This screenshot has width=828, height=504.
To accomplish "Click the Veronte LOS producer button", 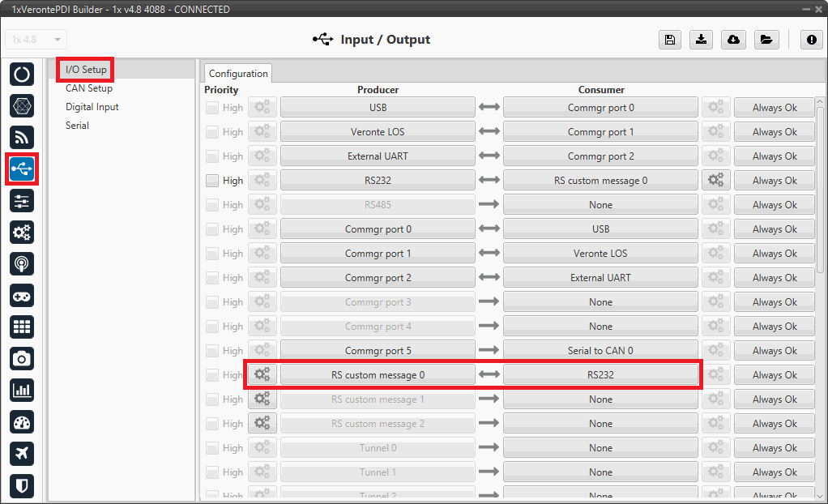I will (x=378, y=132).
